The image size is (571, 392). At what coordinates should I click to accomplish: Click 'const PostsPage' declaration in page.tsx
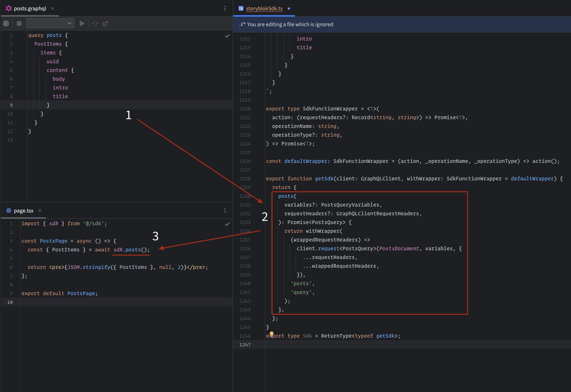44,241
